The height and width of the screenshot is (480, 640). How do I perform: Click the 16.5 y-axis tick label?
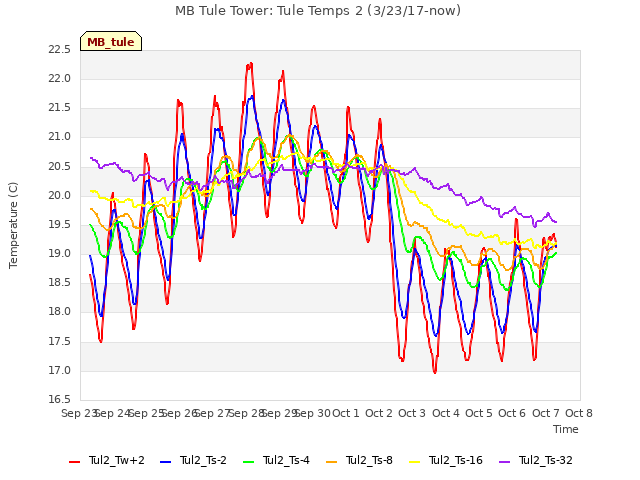point(60,400)
